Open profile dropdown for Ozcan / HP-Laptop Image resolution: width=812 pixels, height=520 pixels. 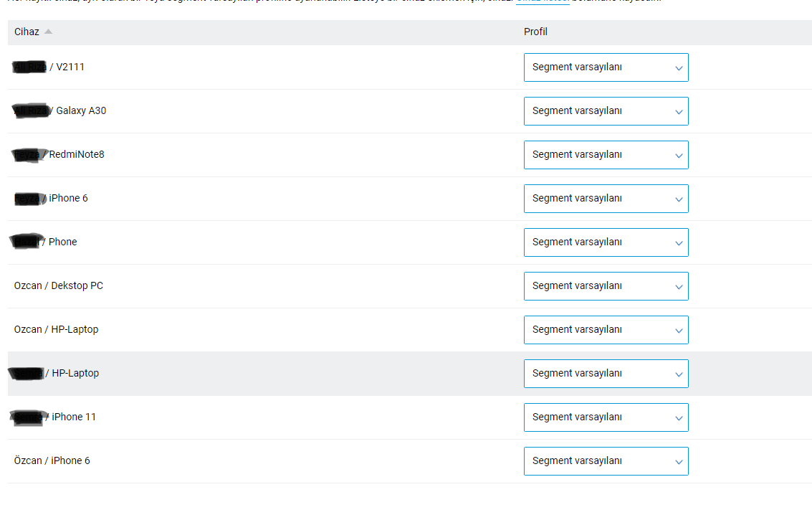point(606,330)
